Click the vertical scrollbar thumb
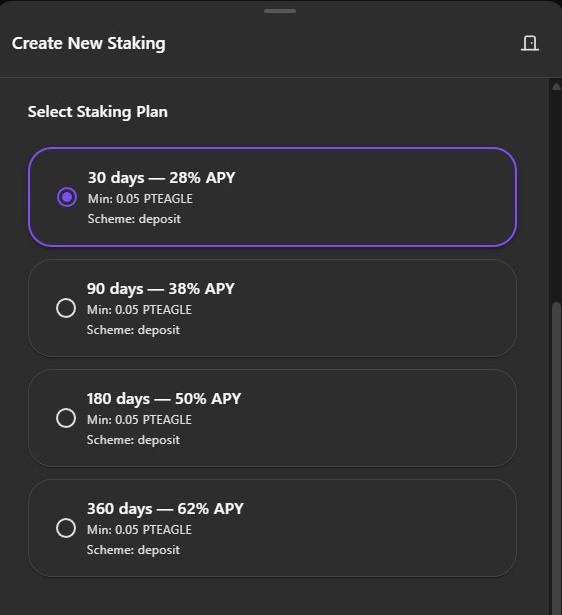This screenshot has width=562, height=615. point(556,458)
